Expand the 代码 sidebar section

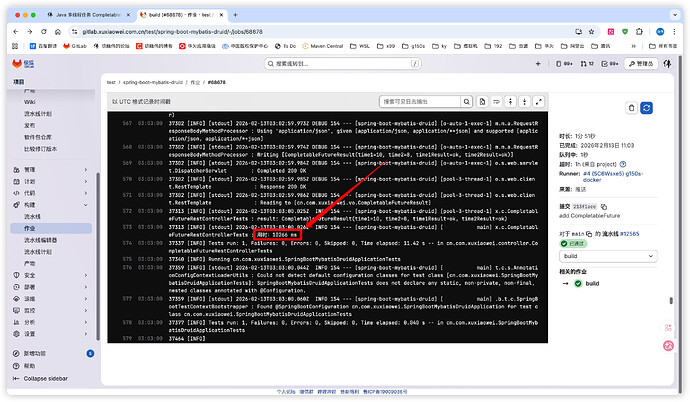coord(51,193)
